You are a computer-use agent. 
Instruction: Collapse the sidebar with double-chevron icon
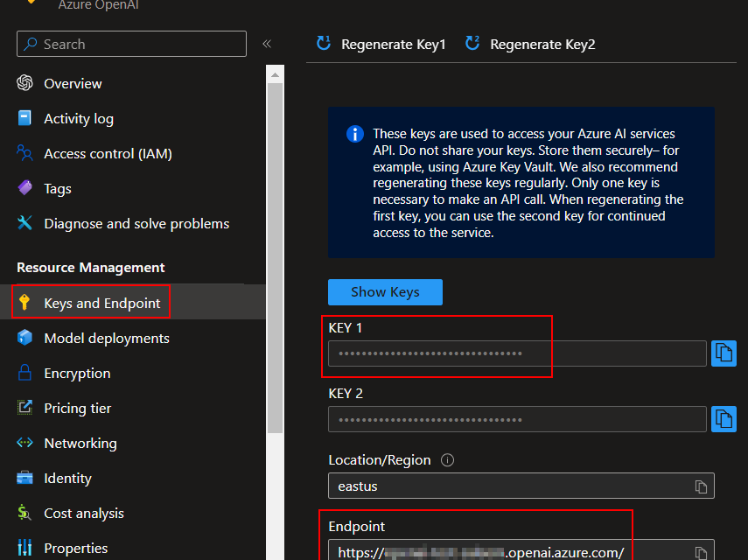coord(267,44)
